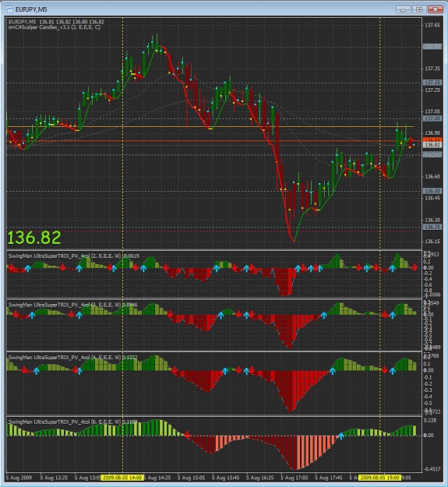Click the yellow 2009.08.05 14:00 time marker
The width and height of the screenshot is (448, 487).
(122, 478)
